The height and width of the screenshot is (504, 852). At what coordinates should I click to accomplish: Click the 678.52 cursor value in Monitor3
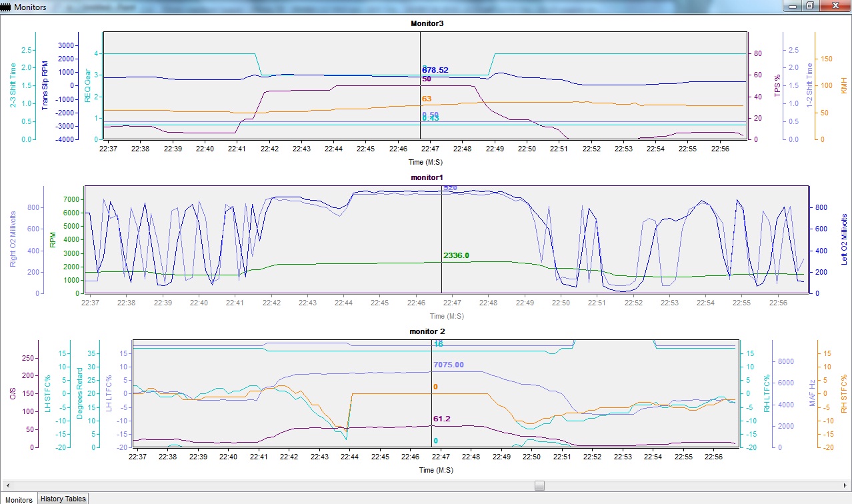pyautogui.click(x=435, y=70)
